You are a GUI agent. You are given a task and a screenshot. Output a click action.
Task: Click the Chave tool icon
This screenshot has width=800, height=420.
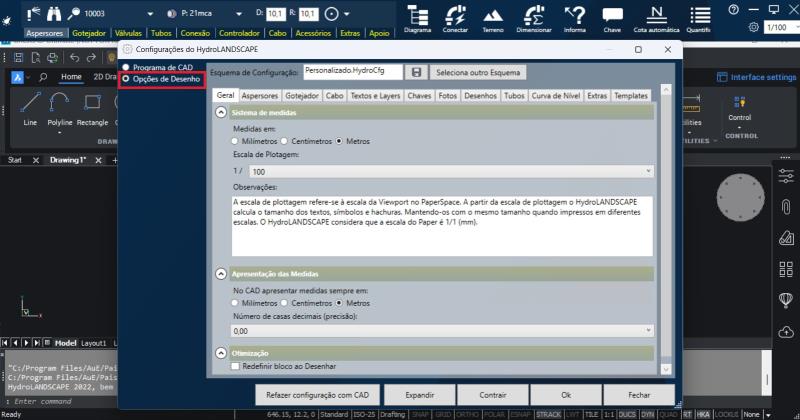(612, 15)
